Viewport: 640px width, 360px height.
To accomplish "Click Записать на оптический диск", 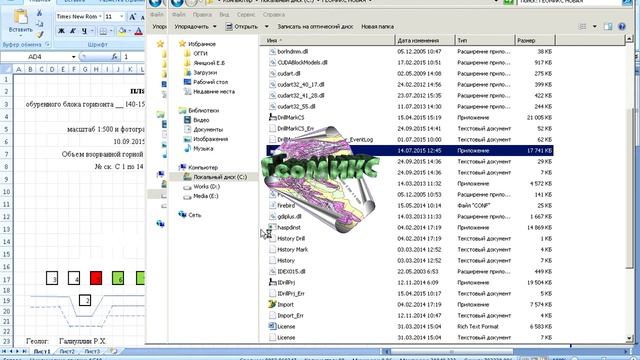I will (x=315, y=27).
